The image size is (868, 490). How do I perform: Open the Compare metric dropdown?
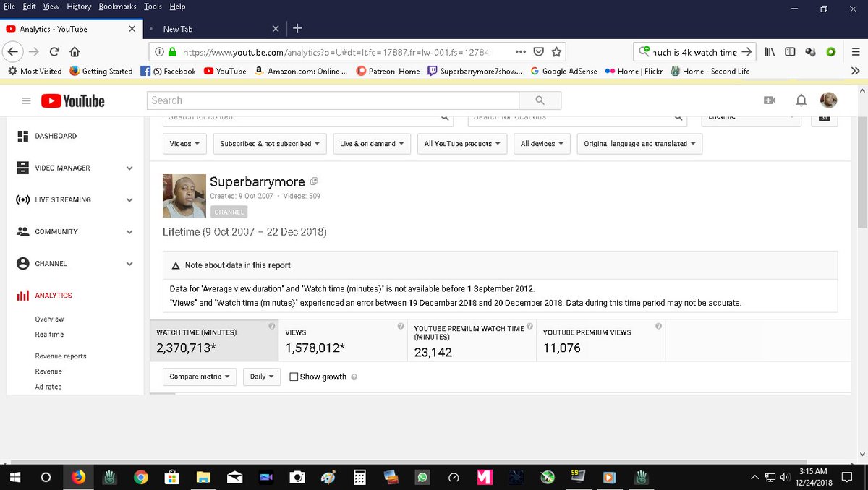(200, 377)
